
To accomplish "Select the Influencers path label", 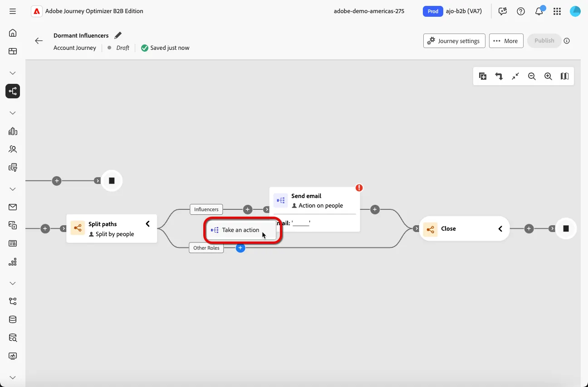I will (206, 209).
